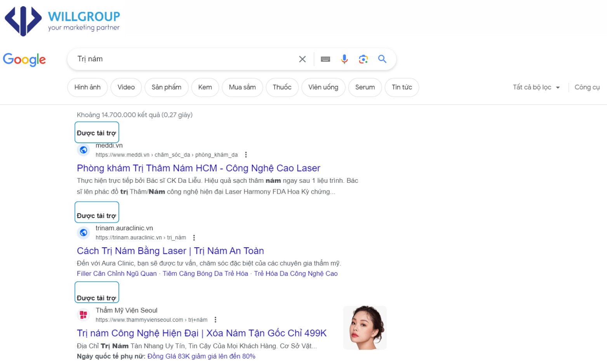607x364 pixels.
Task: Open Trị nám Công Nghệ Hiện Đại result
Action: coord(202,333)
